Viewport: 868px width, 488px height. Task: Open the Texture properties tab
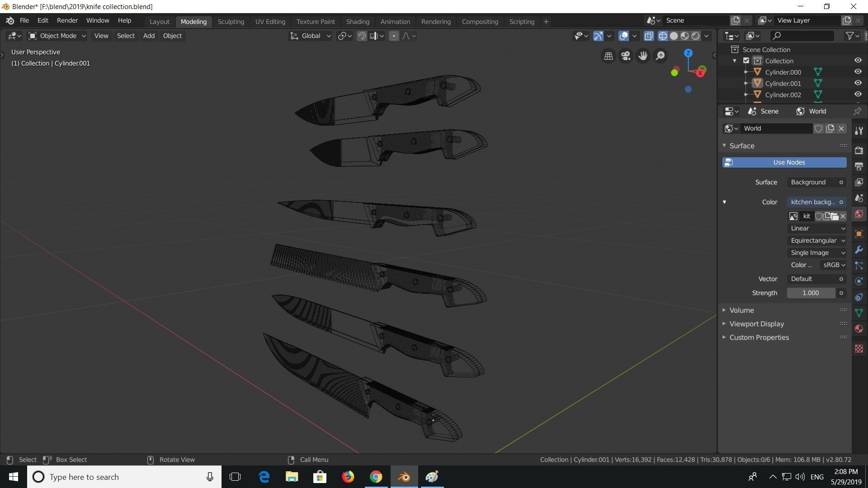[859, 348]
